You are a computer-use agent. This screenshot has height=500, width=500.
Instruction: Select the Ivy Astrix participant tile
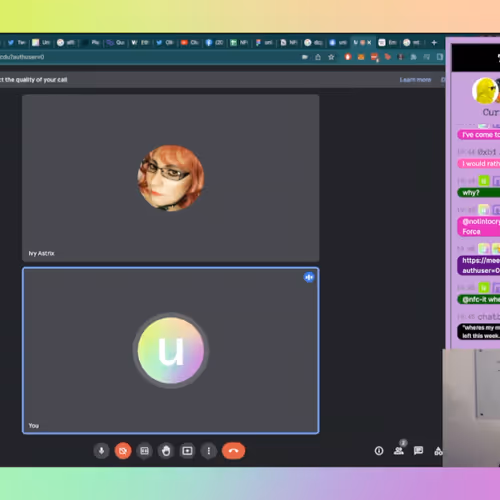[x=171, y=178]
